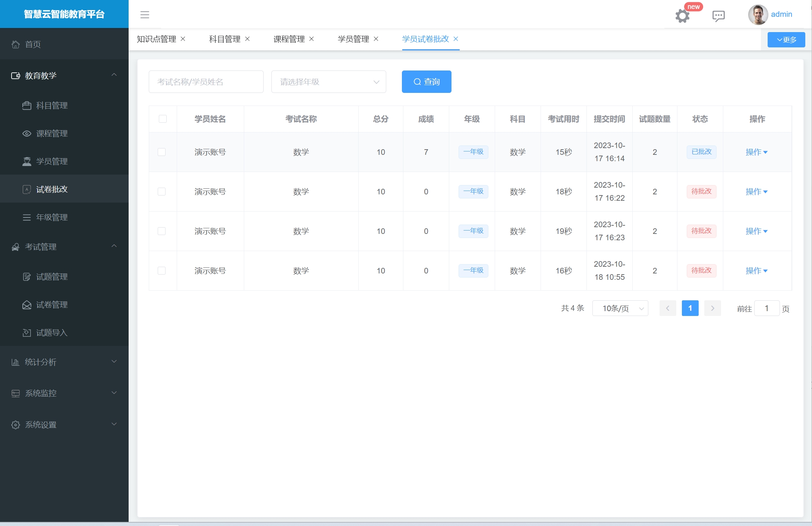The image size is (812, 526).
Task: Click the 考试名称/学员姓名 search field
Action: tap(206, 82)
